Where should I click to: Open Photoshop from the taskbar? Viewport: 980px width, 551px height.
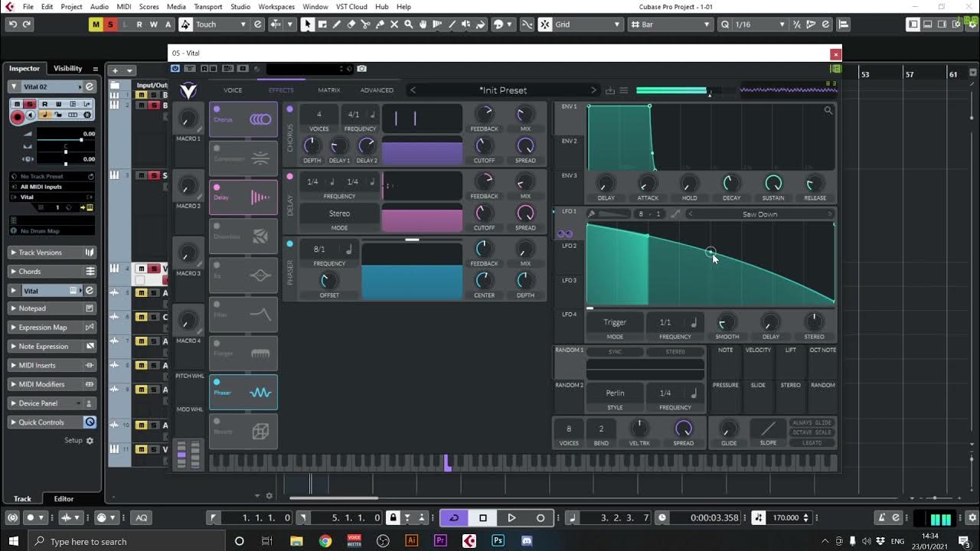(x=498, y=541)
